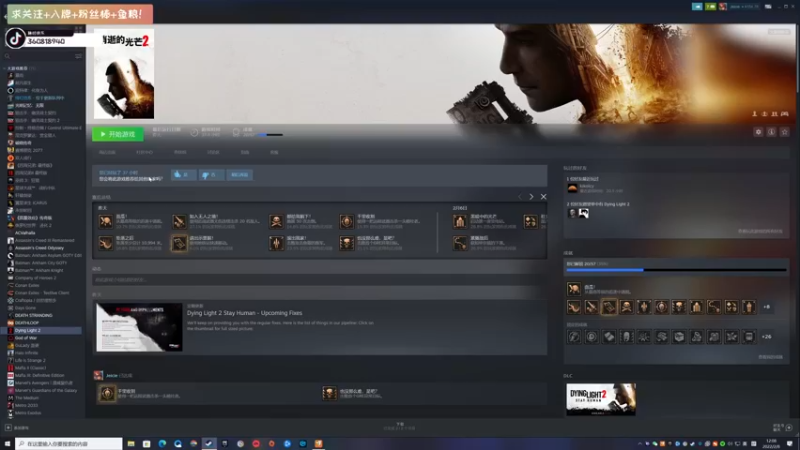Go to next page of recent achievements
Image resolution: width=800 pixels, height=450 pixels.
531,196
